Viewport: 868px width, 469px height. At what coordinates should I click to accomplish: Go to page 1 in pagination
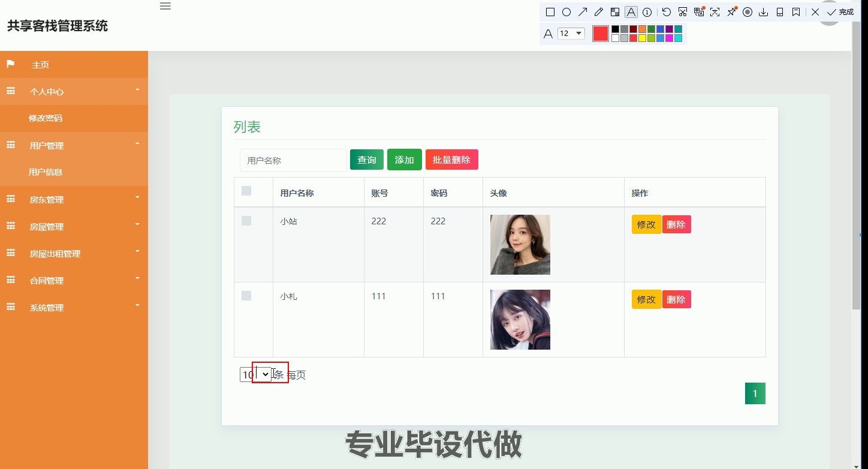pyautogui.click(x=755, y=393)
